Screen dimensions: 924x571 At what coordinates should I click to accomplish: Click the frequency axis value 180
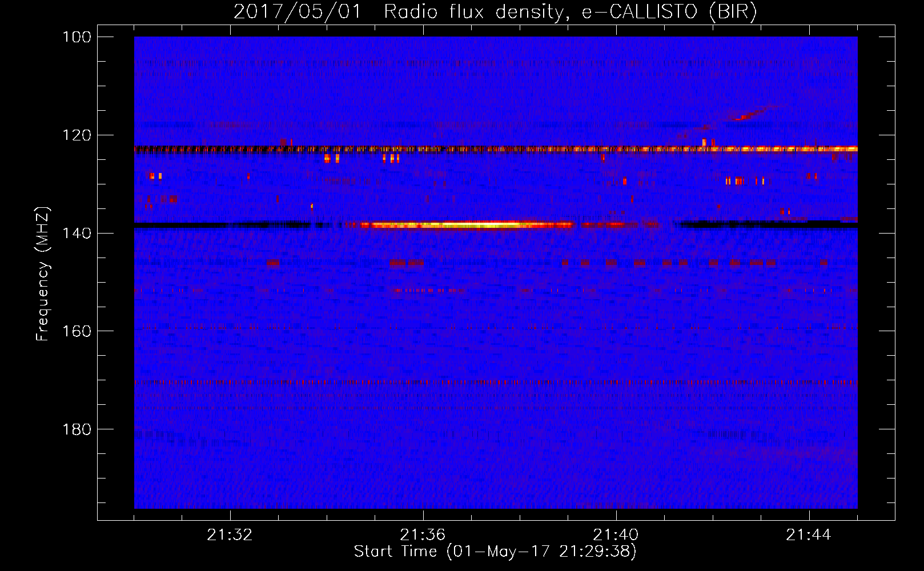(77, 429)
